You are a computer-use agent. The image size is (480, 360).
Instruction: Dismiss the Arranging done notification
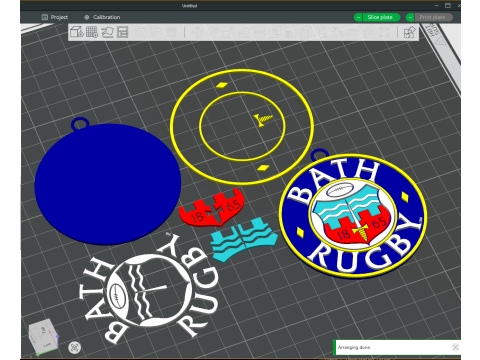coord(455,347)
